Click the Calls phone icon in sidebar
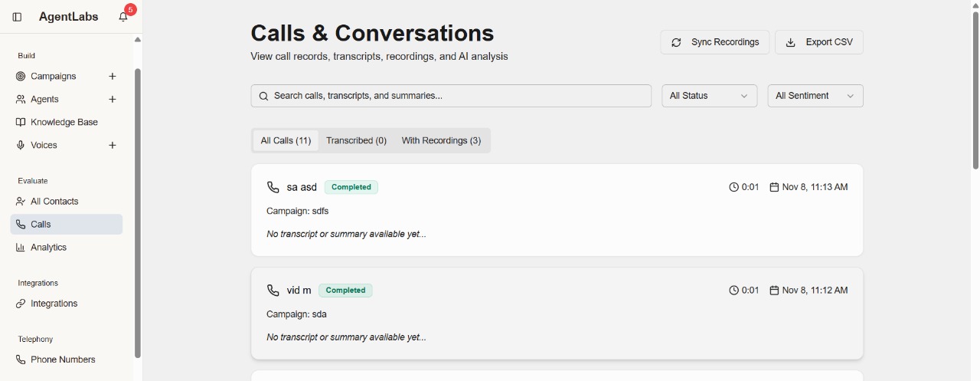980x381 pixels. tap(21, 225)
